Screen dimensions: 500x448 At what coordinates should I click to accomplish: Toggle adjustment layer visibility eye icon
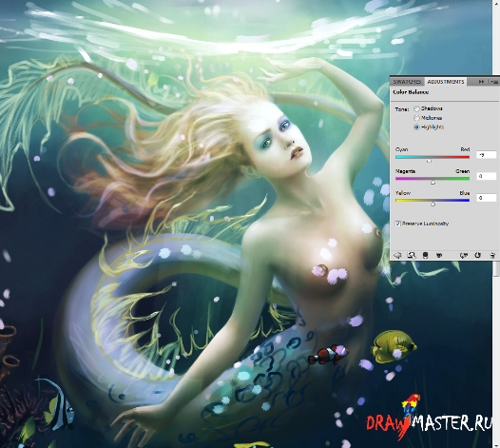pyautogui.click(x=439, y=255)
